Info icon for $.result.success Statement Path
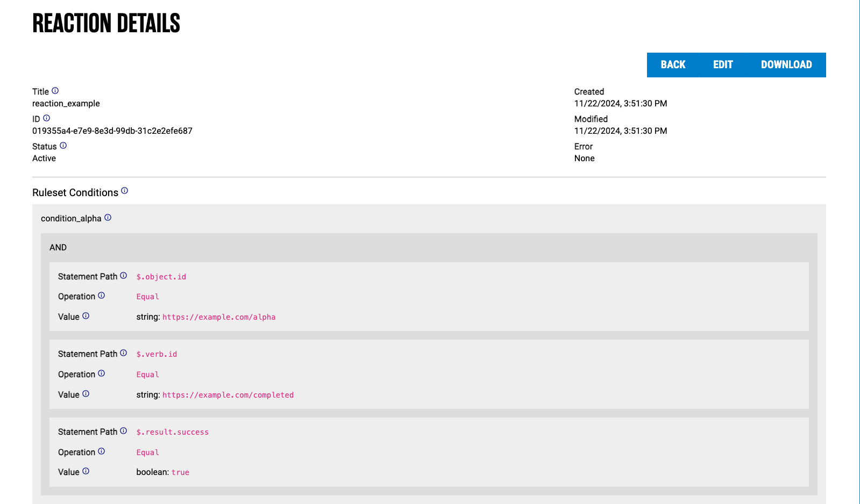 pyautogui.click(x=123, y=431)
